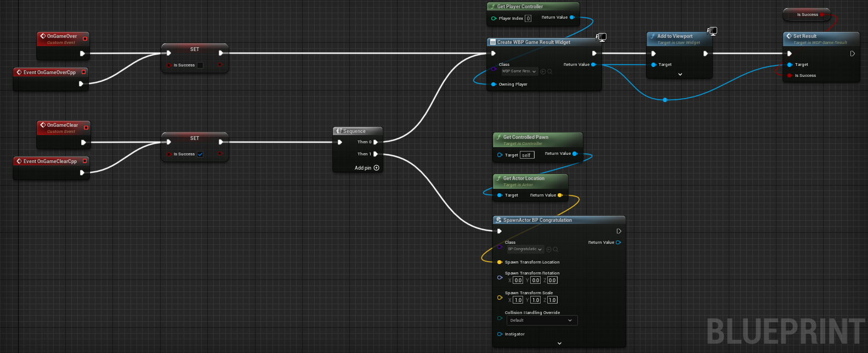Select the Get Player Controller node title
Screen dimensions: 868x353
[x=520, y=7]
